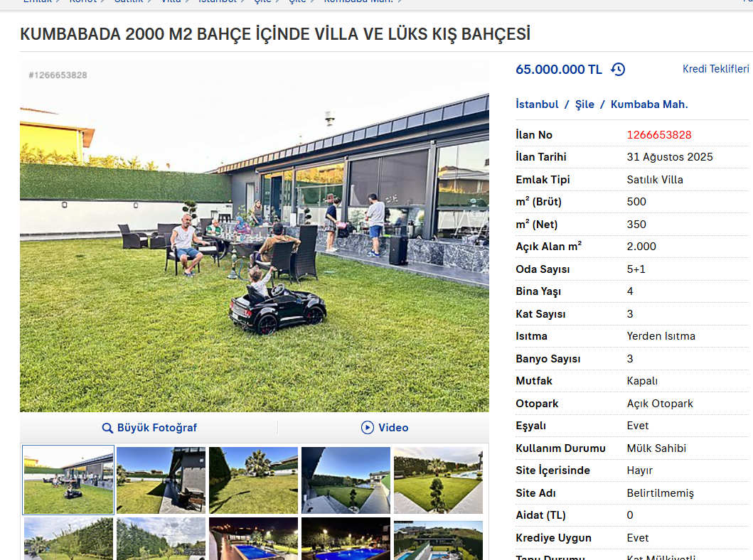Screen dimensions: 753x560
Task: Select the first garden party thumbnail
Action: tap(69, 480)
